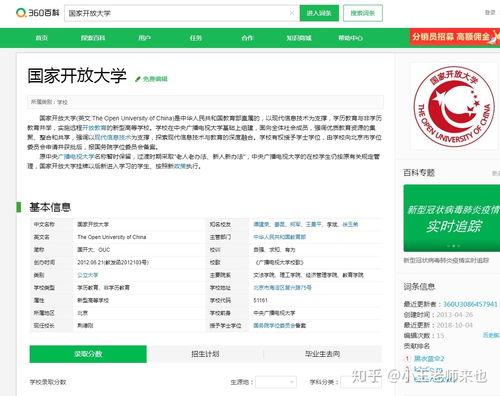Select the 招生计划 tab

(x=205, y=354)
